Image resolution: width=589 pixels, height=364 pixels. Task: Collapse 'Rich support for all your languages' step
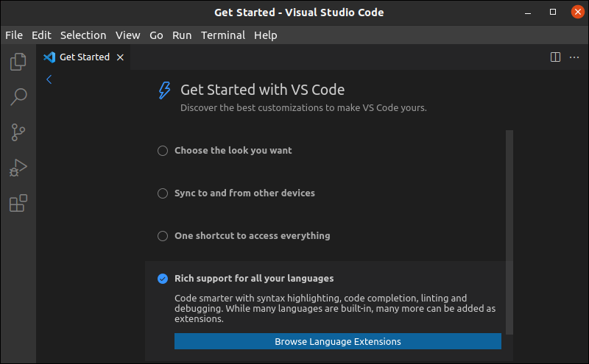tap(254, 279)
